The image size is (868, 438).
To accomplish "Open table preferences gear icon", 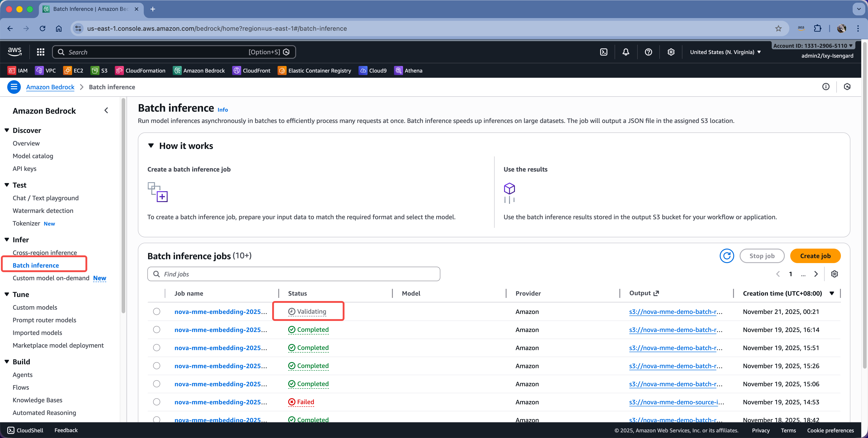I will click(x=834, y=274).
